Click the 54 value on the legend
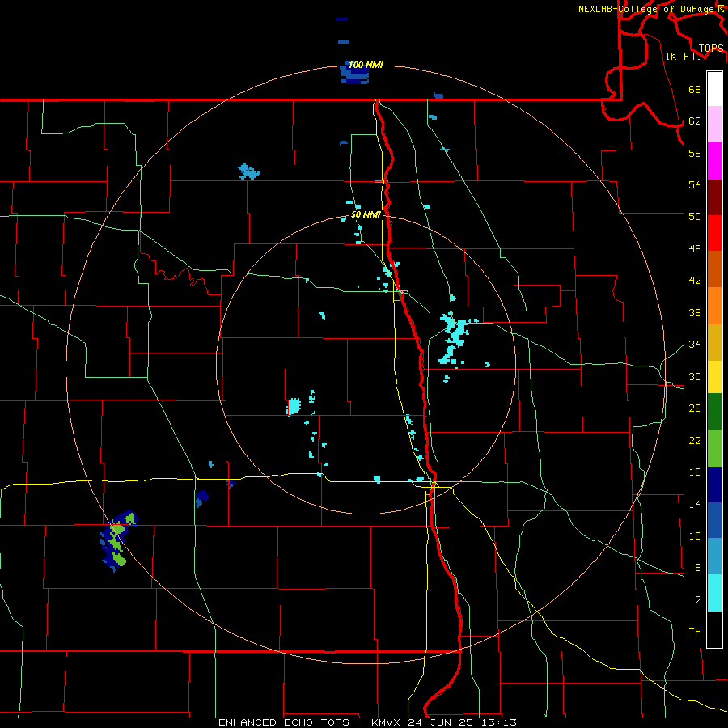This screenshot has width=728, height=728. (695, 184)
